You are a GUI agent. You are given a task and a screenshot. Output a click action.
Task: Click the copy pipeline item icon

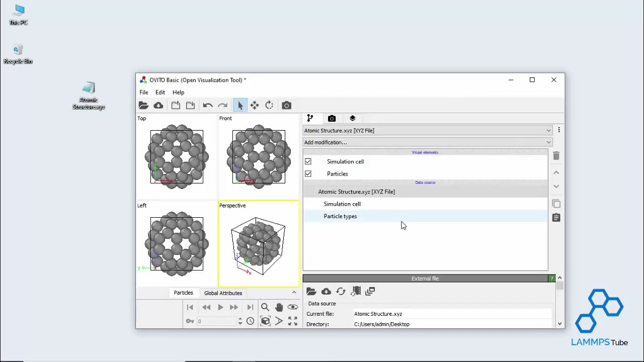pos(556,204)
